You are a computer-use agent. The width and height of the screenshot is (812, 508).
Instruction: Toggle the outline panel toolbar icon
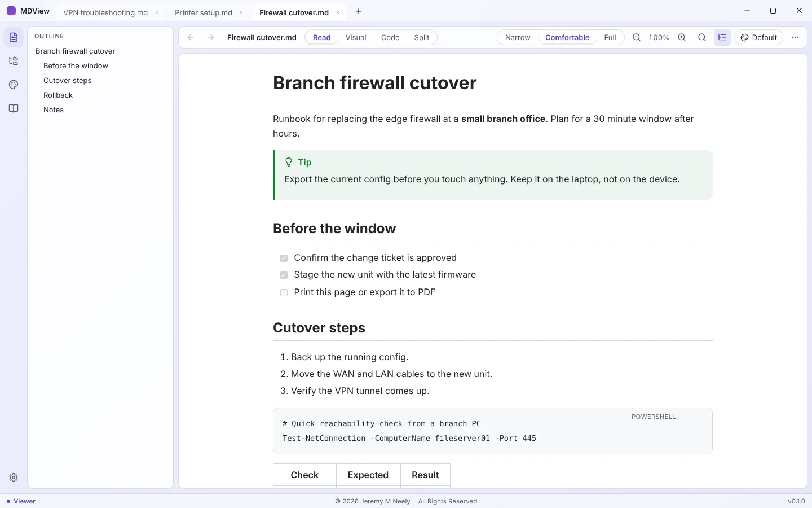pos(722,37)
